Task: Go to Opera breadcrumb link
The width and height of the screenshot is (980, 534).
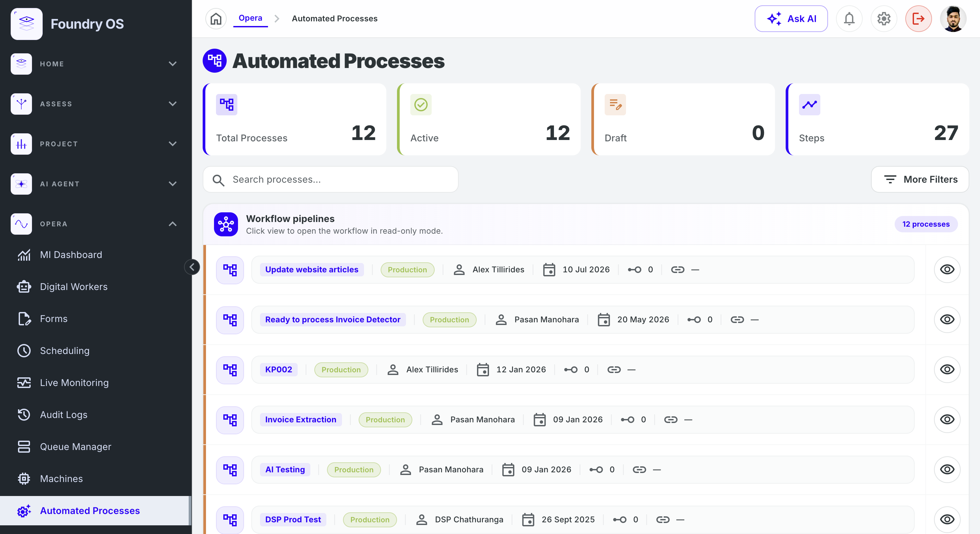Action: pyautogui.click(x=250, y=18)
